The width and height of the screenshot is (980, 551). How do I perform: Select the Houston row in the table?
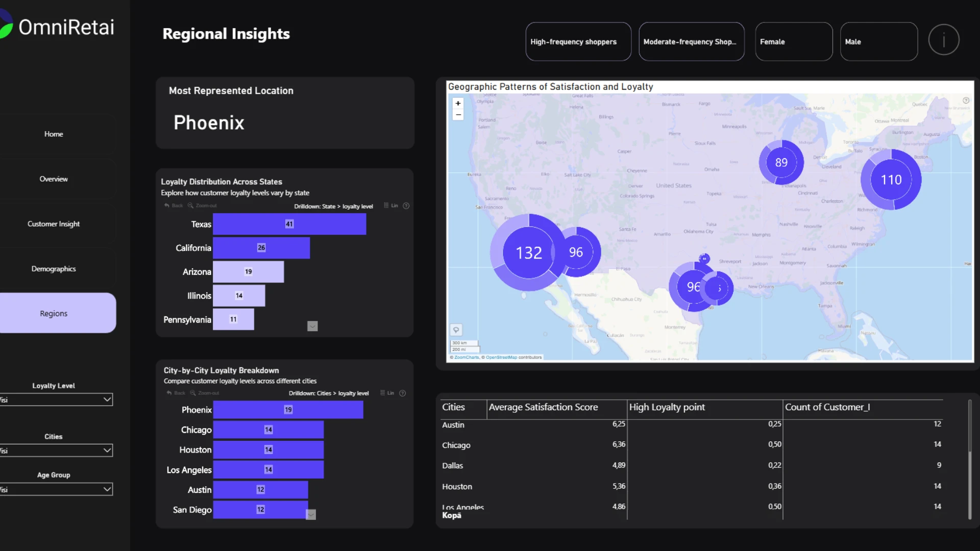pos(692,486)
